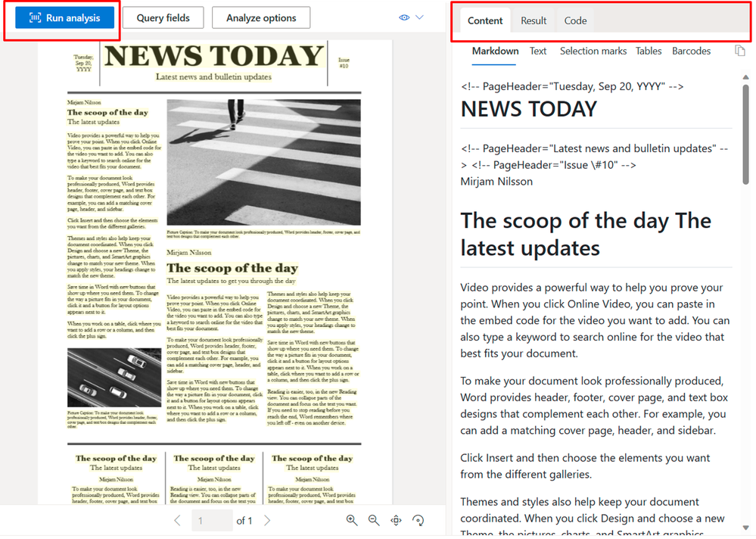Toggle the eye visibility overlay icon
Screen dimensions: 756x539
[x=404, y=17]
